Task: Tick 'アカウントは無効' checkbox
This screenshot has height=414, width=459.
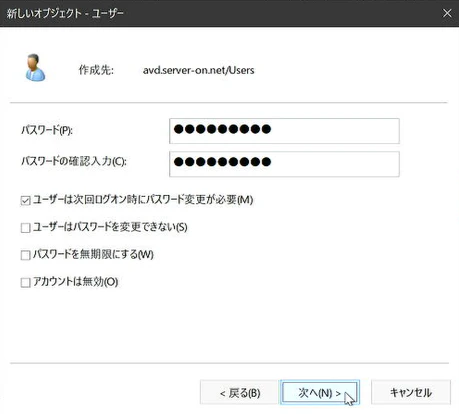Action: 26,282
